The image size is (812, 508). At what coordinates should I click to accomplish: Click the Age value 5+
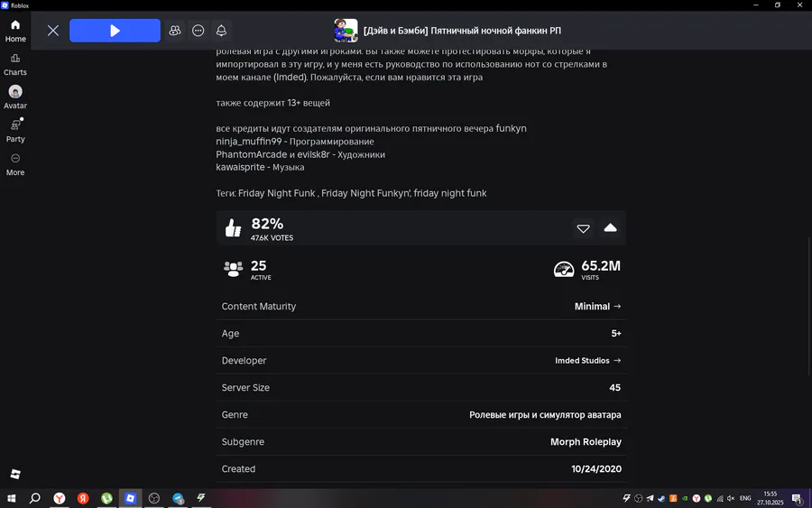615,334
